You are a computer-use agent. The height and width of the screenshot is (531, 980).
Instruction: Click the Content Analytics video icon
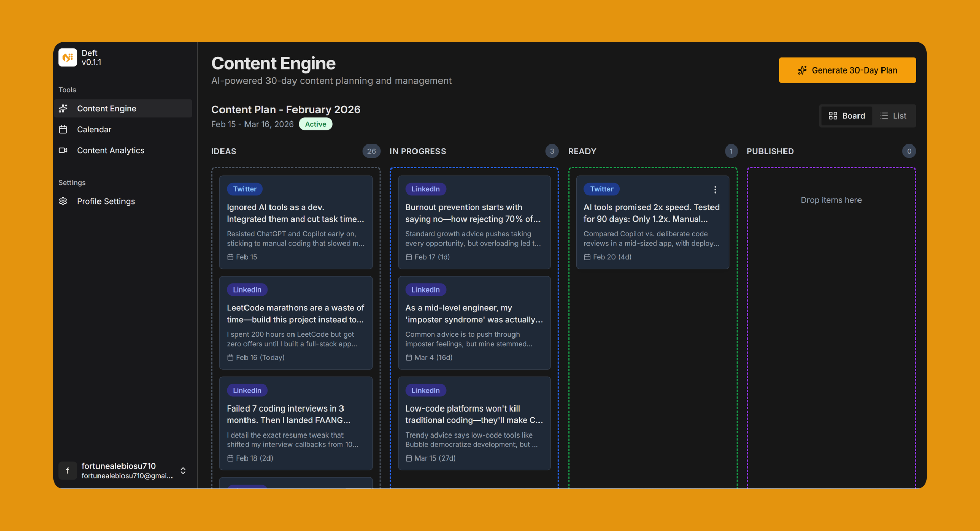pyautogui.click(x=63, y=150)
